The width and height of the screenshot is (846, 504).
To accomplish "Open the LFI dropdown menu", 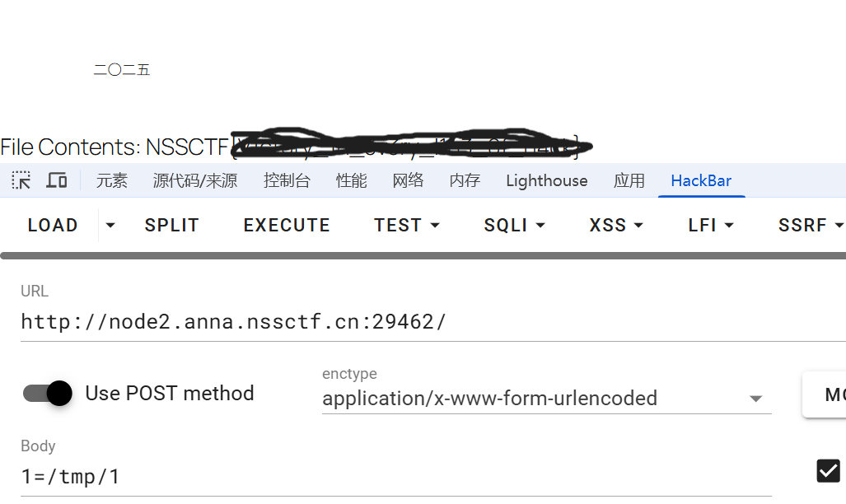I will [x=710, y=225].
